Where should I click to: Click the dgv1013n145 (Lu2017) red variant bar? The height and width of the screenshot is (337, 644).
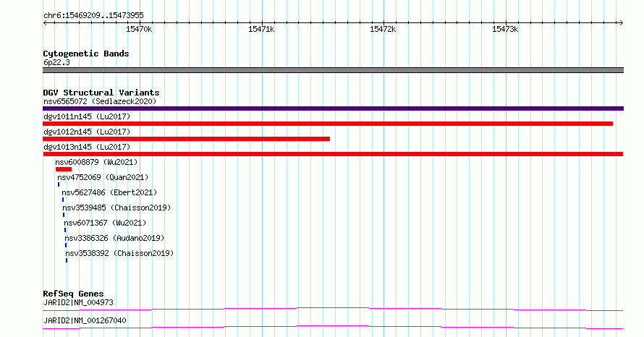coord(333,154)
